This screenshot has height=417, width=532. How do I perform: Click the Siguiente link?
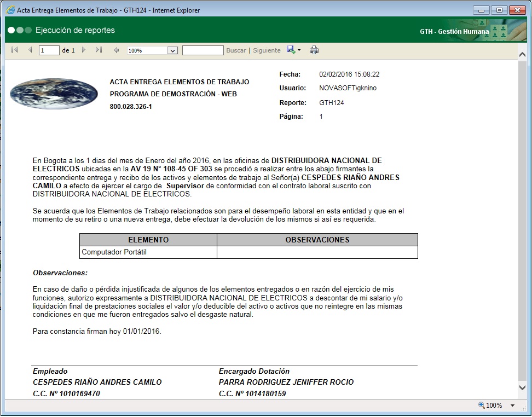[268, 50]
